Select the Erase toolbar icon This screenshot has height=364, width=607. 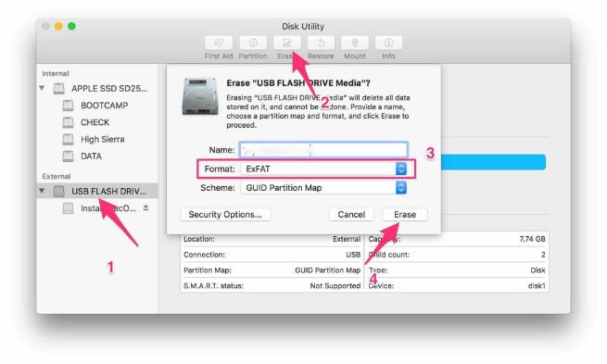click(x=287, y=43)
